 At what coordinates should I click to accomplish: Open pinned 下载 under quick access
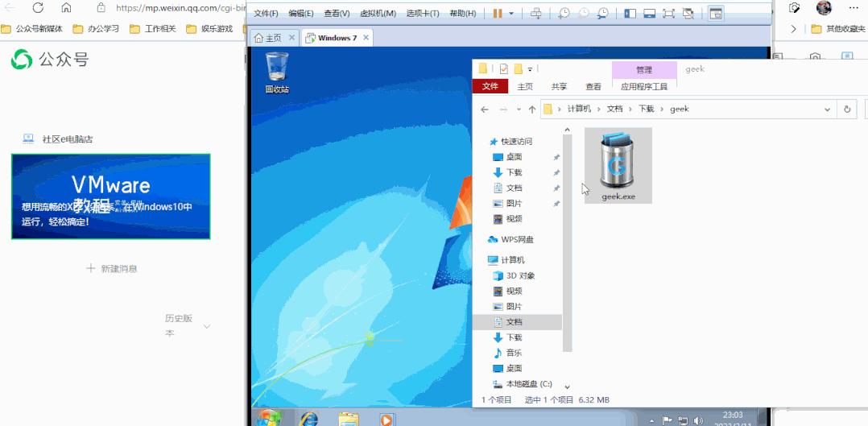516,173
